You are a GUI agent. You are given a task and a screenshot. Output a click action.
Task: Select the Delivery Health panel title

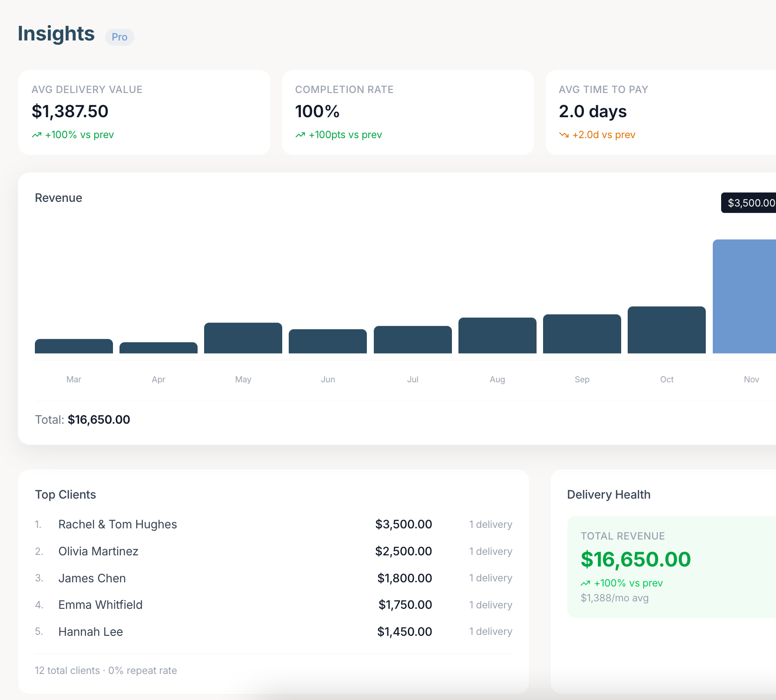coord(609,494)
